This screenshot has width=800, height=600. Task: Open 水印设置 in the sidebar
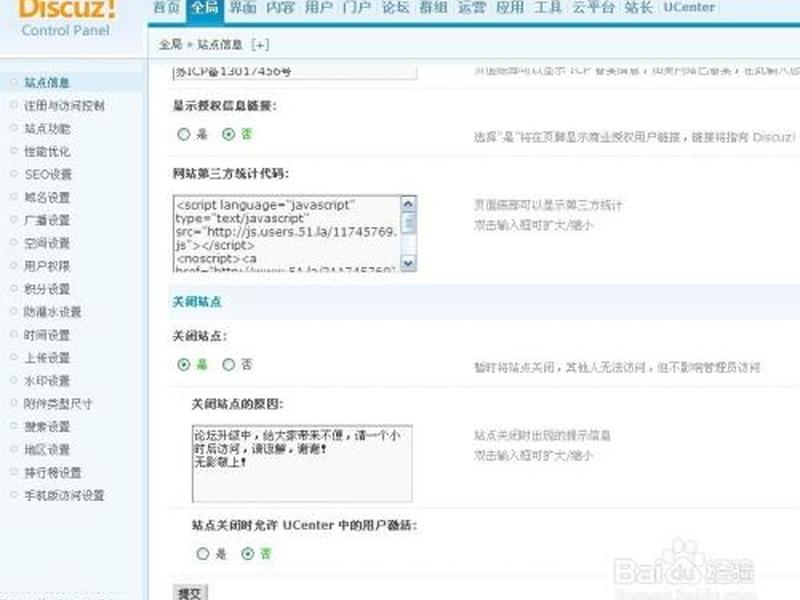pyautogui.click(x=47, y=381)
